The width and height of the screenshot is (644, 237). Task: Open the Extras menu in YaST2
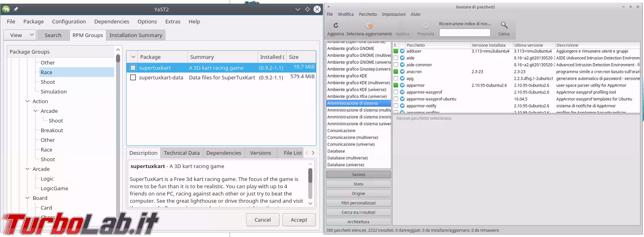(172, 21)
